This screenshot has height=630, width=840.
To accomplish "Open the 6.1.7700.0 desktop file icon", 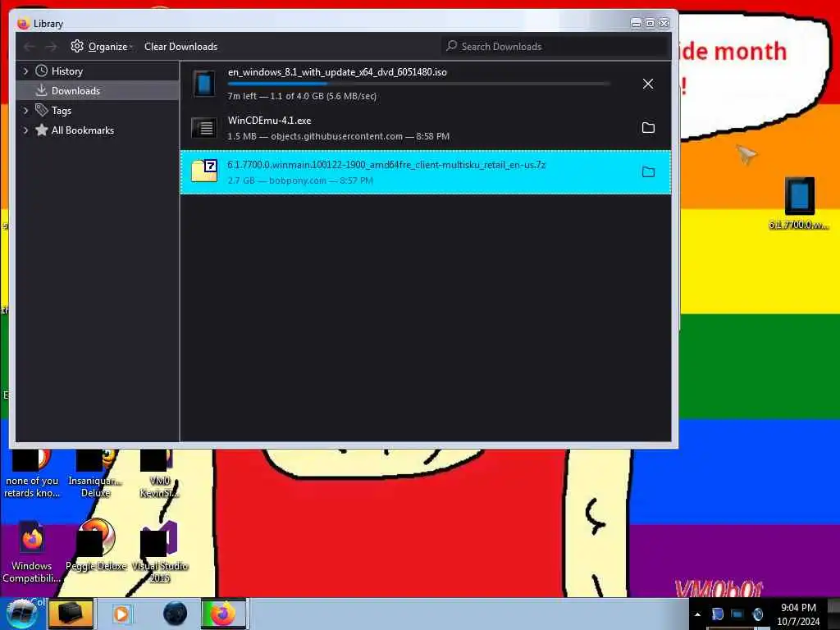I will [799, 203].
